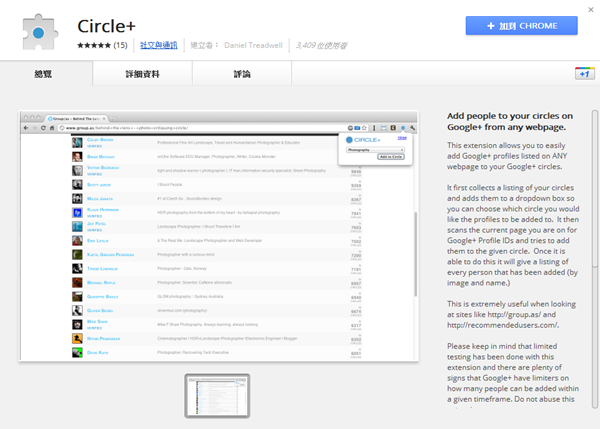600x429 pixels.
Task: Click the Circle+ extension title
Action: [x=106, y=26]
